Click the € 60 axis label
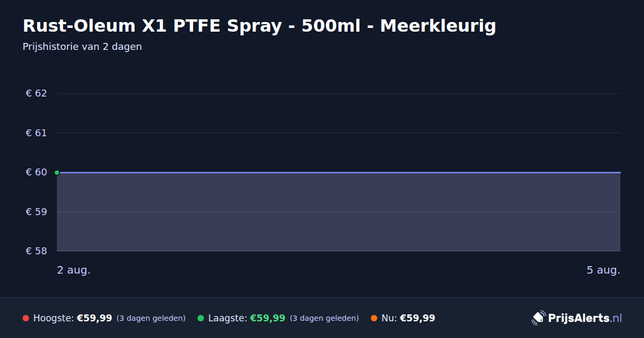 click(x=36, y=172)
